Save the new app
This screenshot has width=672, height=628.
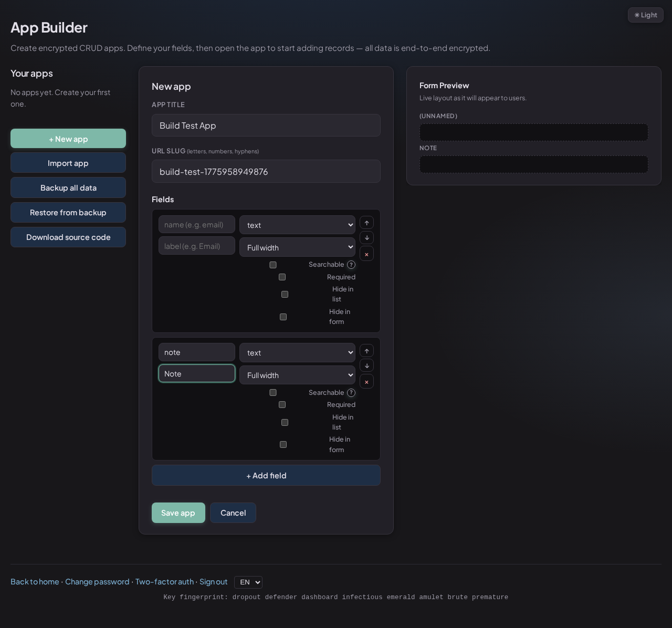[x=178, y=512]
